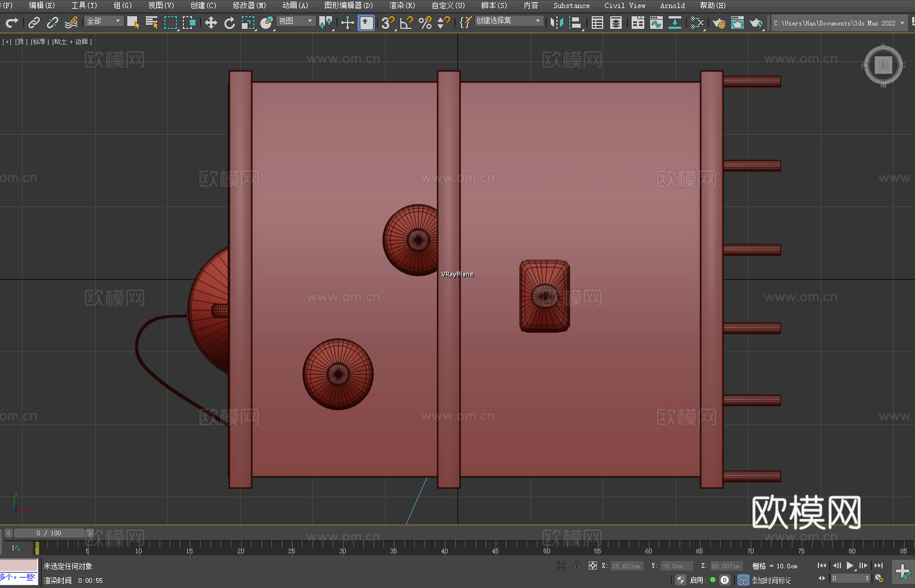Toggle Absolute/Offset transform mode icon

(x=592, y=565)
